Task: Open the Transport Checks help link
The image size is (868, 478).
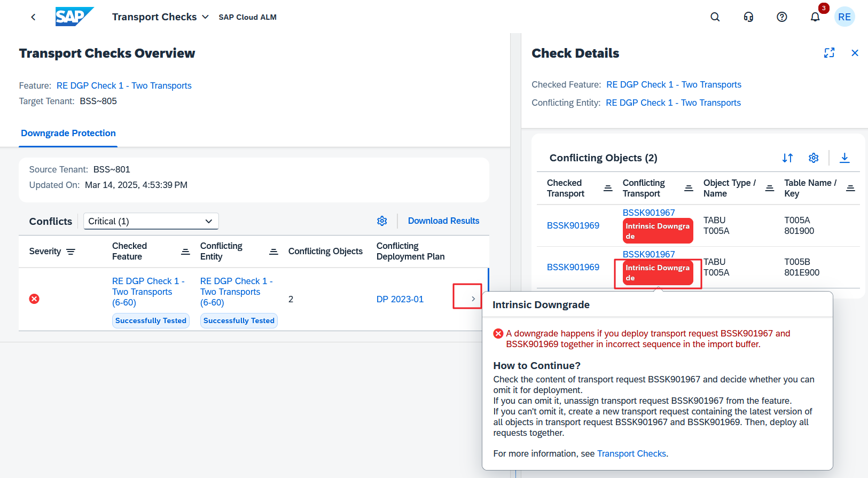Action: (x=631, y=453)
